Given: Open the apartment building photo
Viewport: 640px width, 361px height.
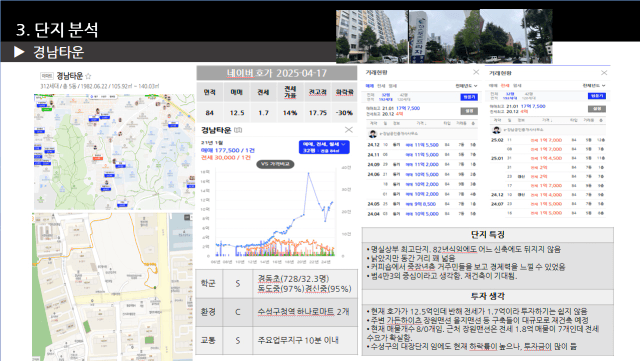Looking at the screenshot, I should click(x=371, y=37).
